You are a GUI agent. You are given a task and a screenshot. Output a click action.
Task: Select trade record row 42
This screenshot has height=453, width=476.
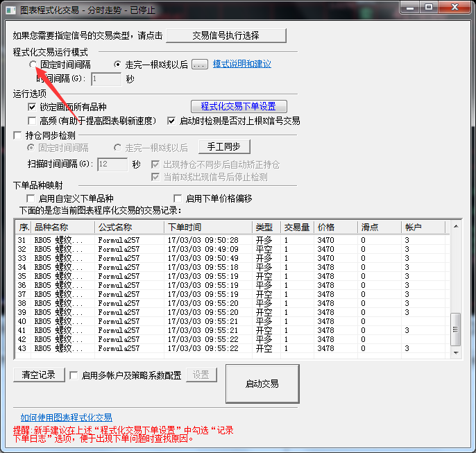coord(232,339)
